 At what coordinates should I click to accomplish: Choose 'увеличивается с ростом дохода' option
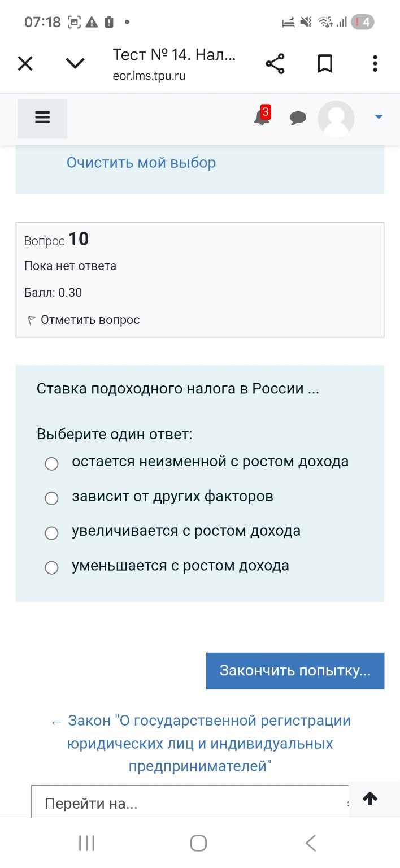click(x=51, y=533)
